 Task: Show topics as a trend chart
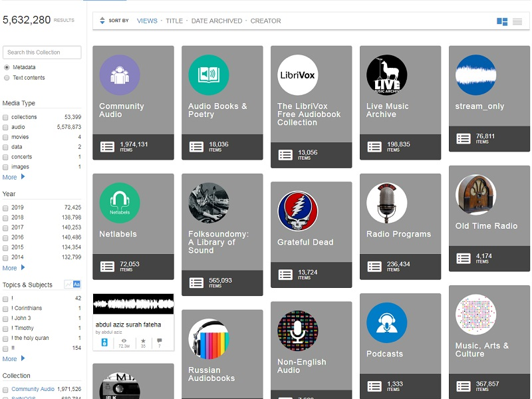click(x=68, y=285)
